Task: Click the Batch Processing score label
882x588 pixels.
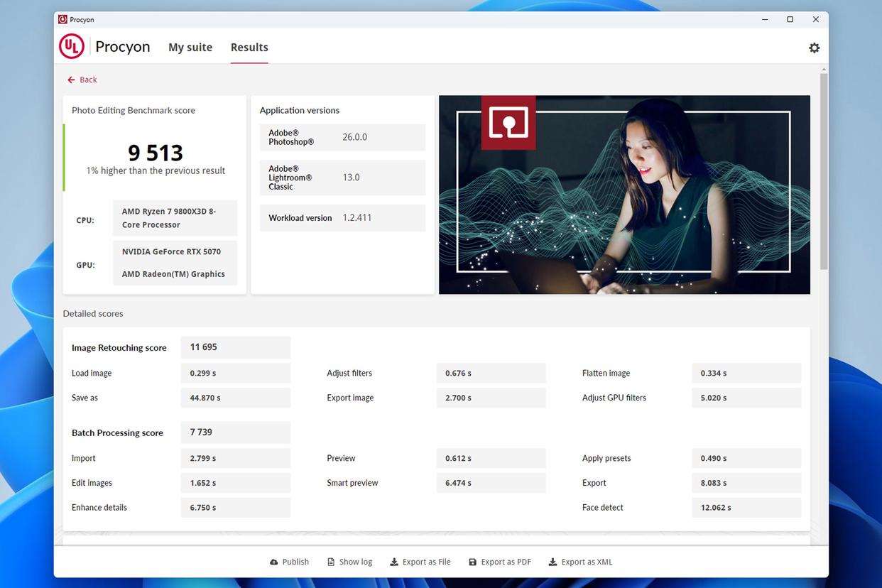Action: pos(117,432)
